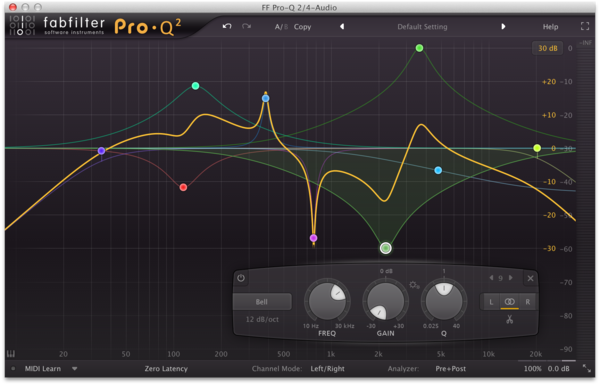Click the Q knob

pyautogui.click(x=444, y=301)
